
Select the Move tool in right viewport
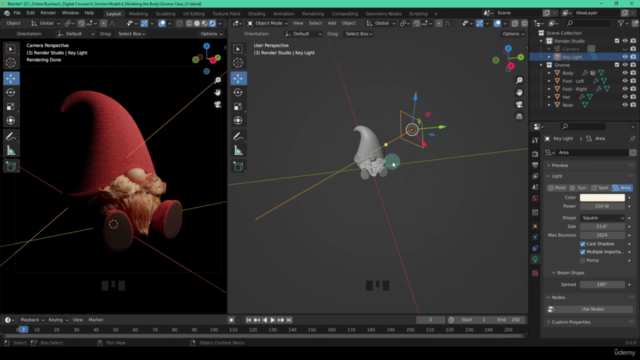click(238, 78)
